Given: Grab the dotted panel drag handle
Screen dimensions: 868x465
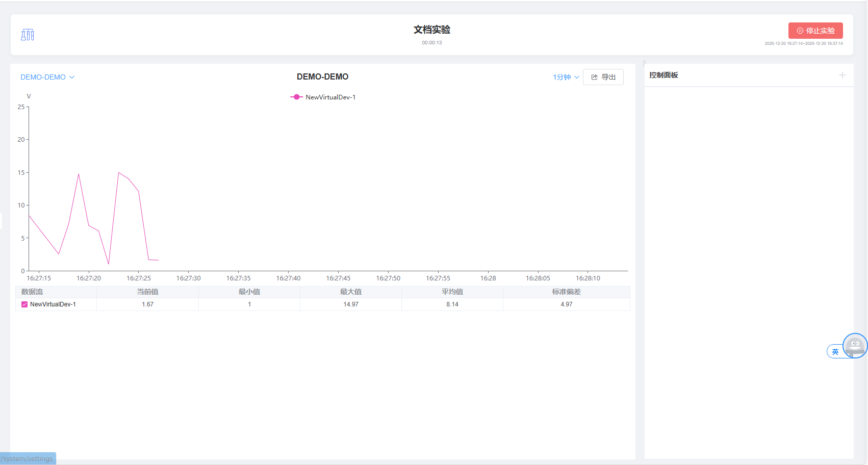Looking at the screenshot, I should [x=644, y=63].
